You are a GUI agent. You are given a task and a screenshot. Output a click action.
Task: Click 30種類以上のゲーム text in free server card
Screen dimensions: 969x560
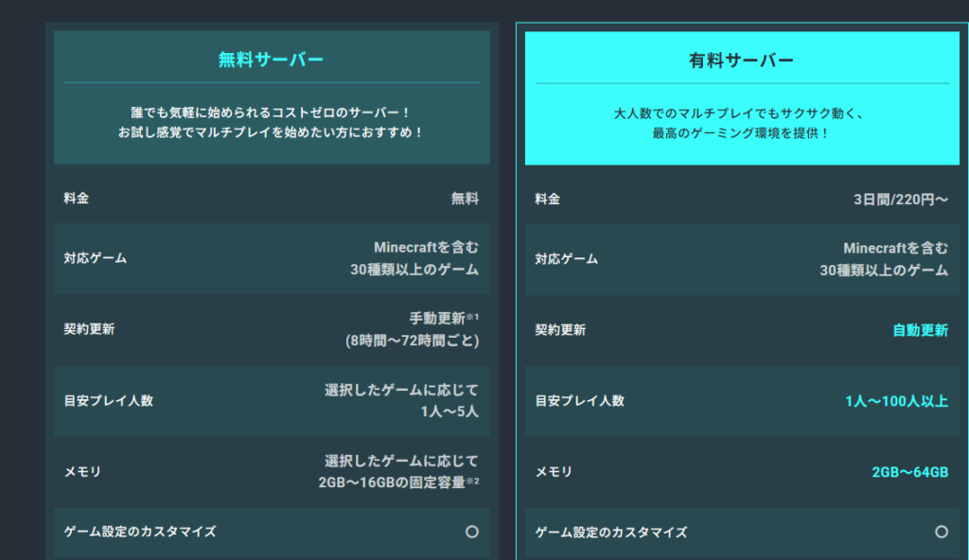[x=414, y=270]
